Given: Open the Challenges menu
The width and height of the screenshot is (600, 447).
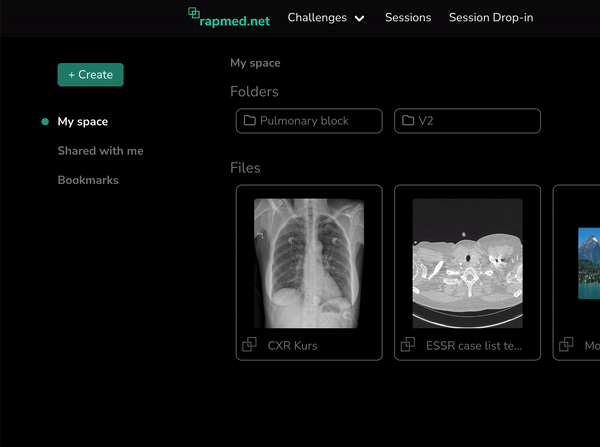Looking at the screenshot, I should pos(317,18).
